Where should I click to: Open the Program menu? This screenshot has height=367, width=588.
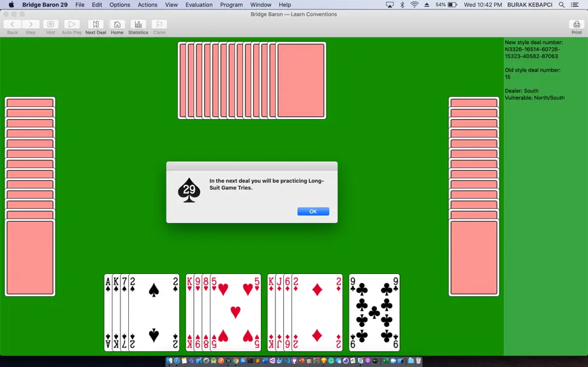(x=231, y=5)
